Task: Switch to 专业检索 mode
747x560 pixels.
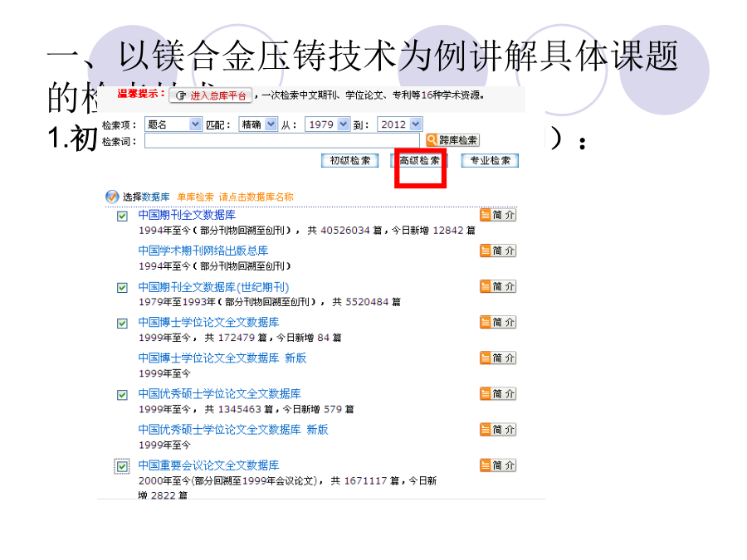Action: pos(490,160)
